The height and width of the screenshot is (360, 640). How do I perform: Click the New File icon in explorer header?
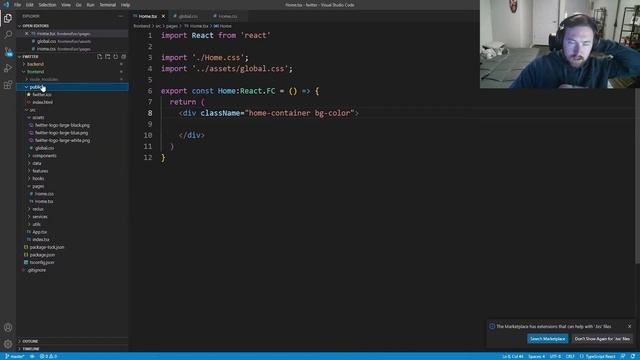coord(100,57)
